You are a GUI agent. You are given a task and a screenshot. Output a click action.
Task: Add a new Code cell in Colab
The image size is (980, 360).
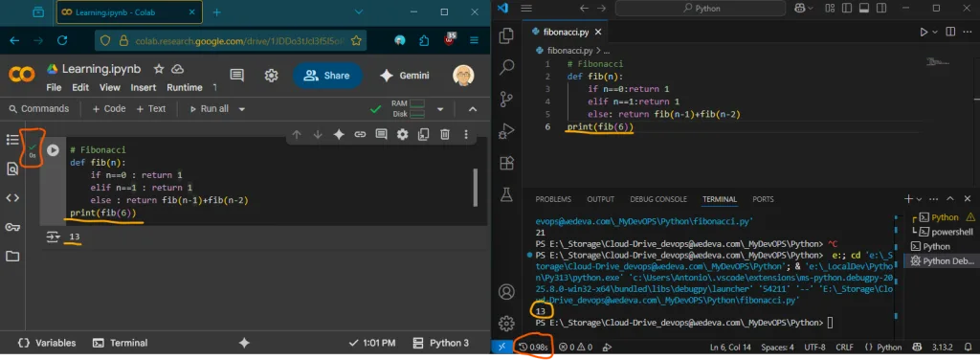coord(109,109)
